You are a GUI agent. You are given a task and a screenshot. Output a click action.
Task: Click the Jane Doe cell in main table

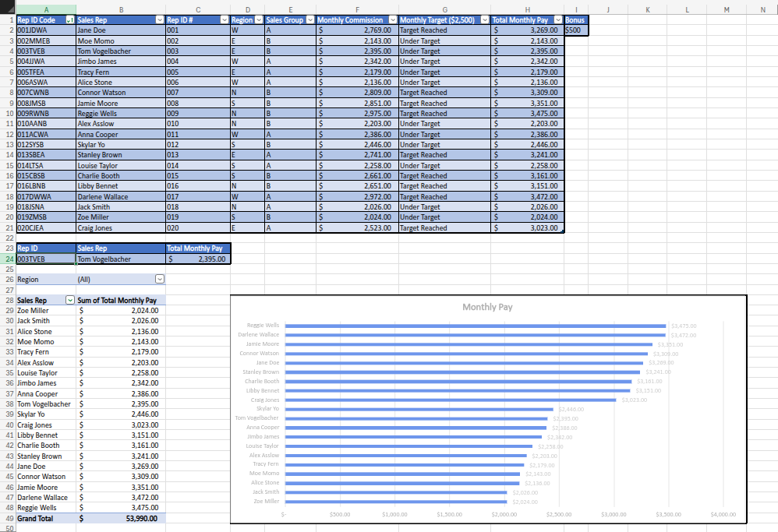tap(121, 30)
